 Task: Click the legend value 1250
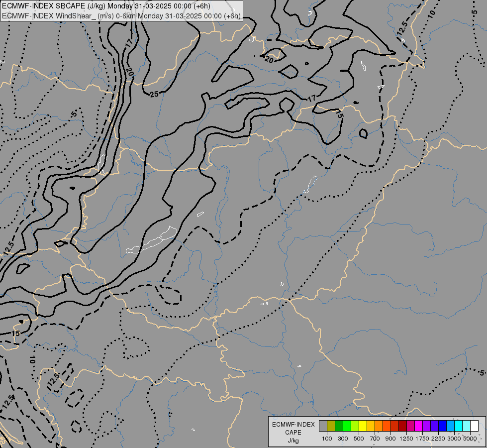tap(406, 439)
